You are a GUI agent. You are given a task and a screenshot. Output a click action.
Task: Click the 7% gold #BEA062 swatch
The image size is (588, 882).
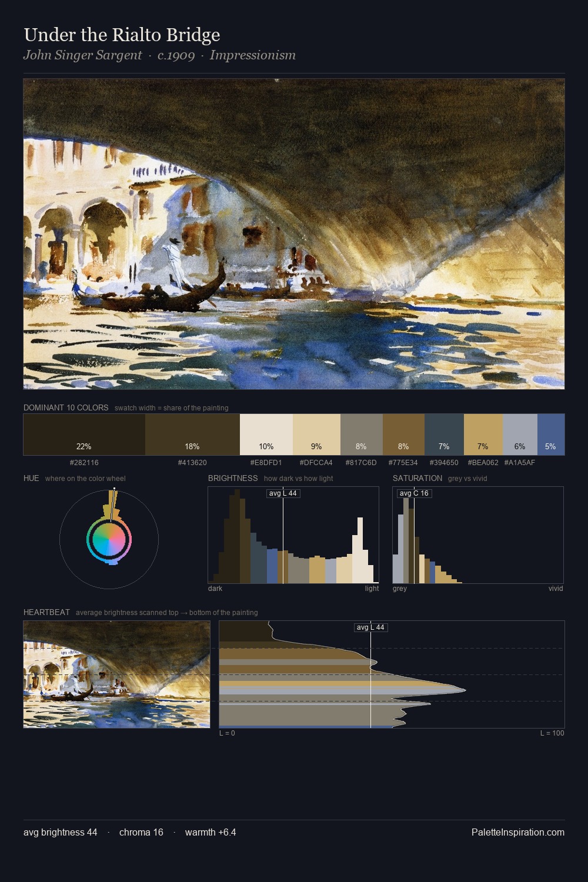[483, 435]
